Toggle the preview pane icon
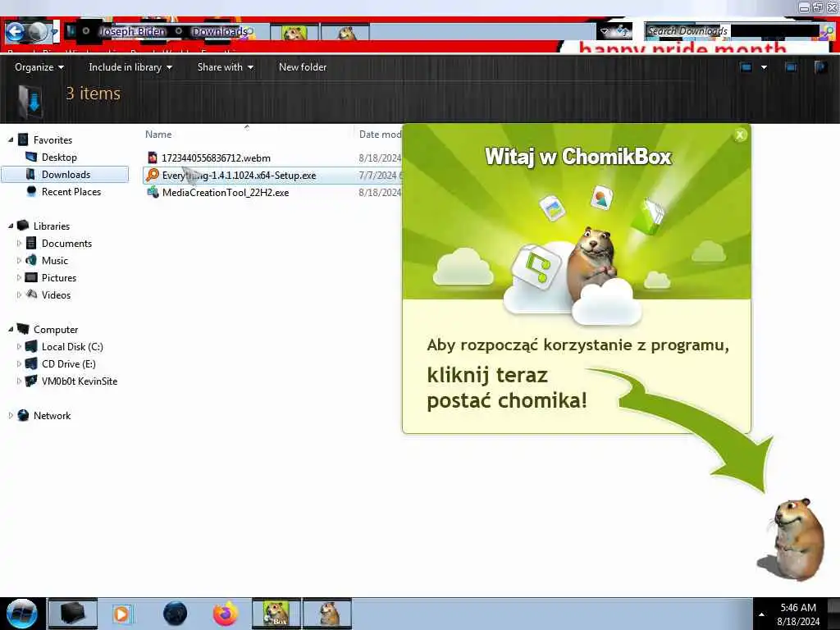 [791, 67]
